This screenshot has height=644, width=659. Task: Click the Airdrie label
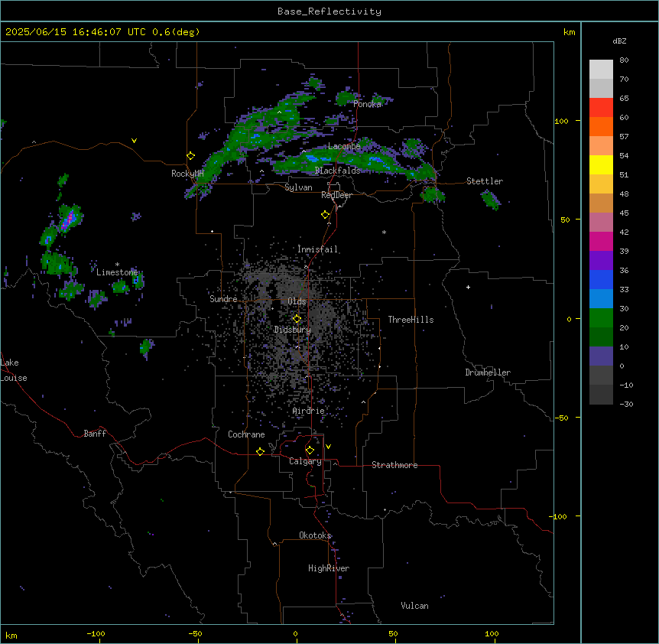coord(309,411)
